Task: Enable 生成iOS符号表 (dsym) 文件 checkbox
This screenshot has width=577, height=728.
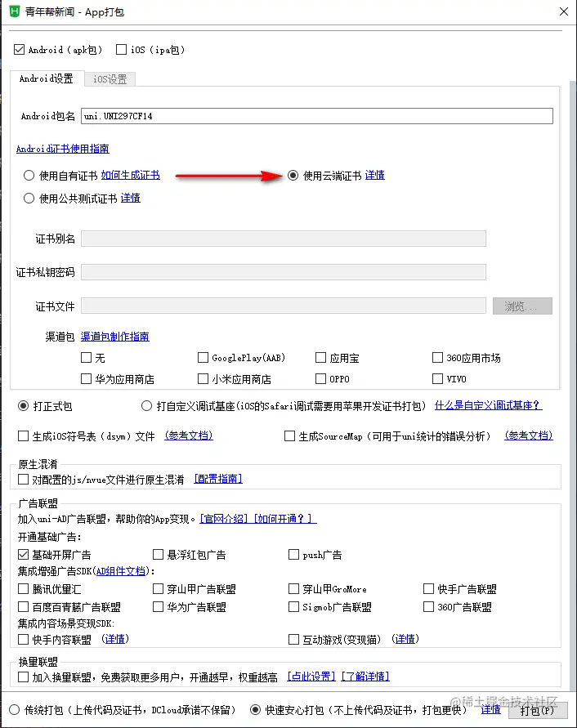Action: pyautogui.click(x=23, y=436)
